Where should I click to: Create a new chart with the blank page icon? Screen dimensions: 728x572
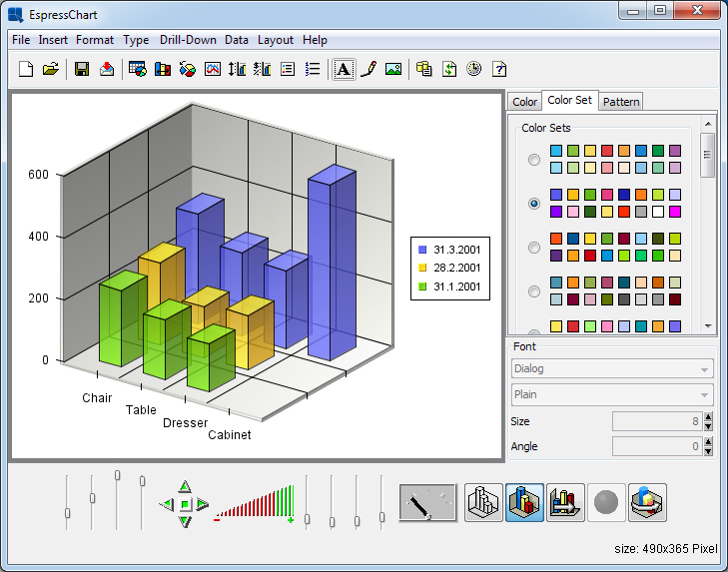pyautogui.click(x=26, y=69)
